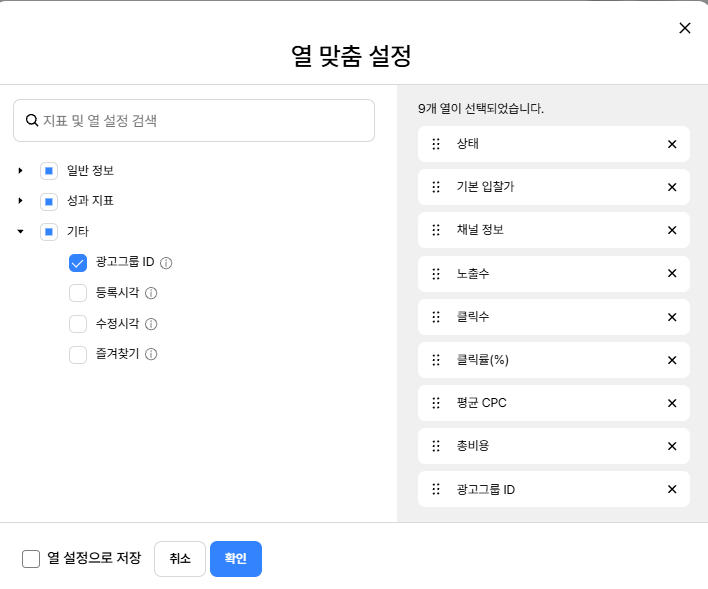The width and height of the screenshot is (708, 589).
Task: Toggle the 일반 정보 checkbox
Action: 49,171
